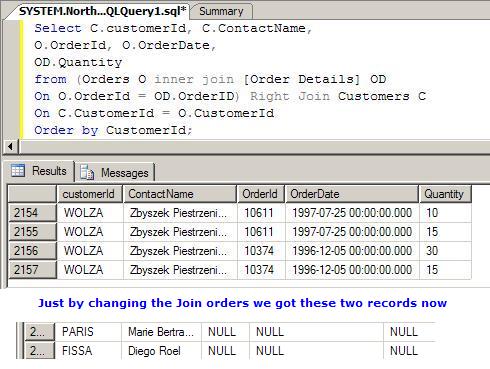The height and width of the screenshot is (369, 490).
Task: Click the Diego Roel contact cell
Action: click(161, 351)
